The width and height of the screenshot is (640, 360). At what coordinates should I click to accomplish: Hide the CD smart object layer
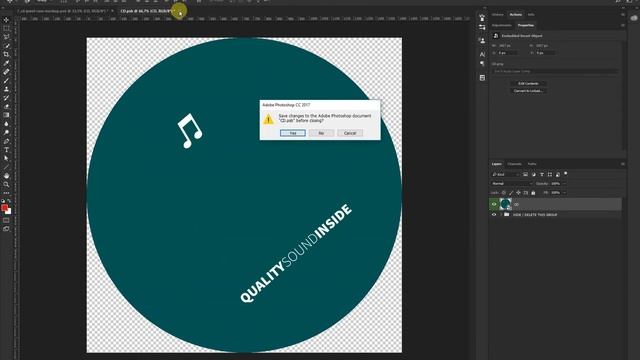494,204
